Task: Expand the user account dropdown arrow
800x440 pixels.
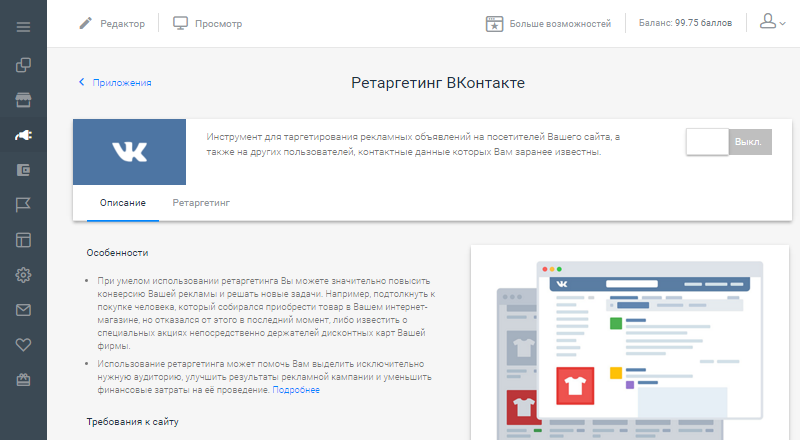Action: point(782,23)
